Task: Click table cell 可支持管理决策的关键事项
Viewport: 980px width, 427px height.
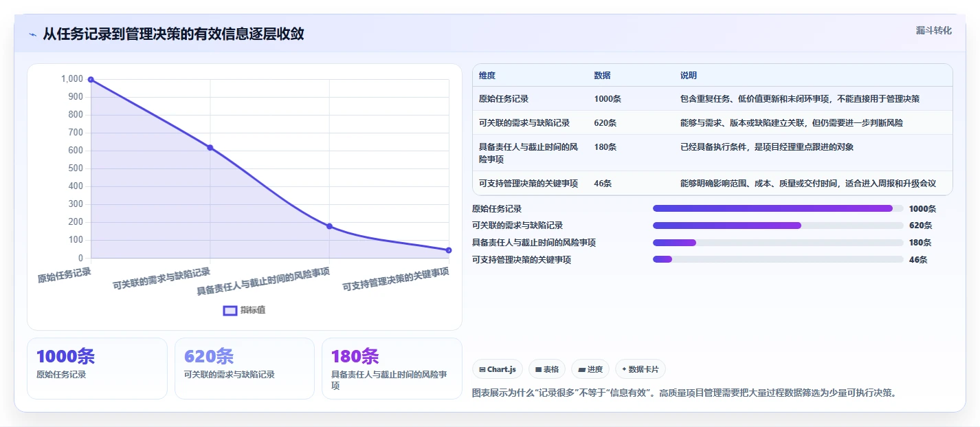Action: pyautogui.click(x=528, y=184)
